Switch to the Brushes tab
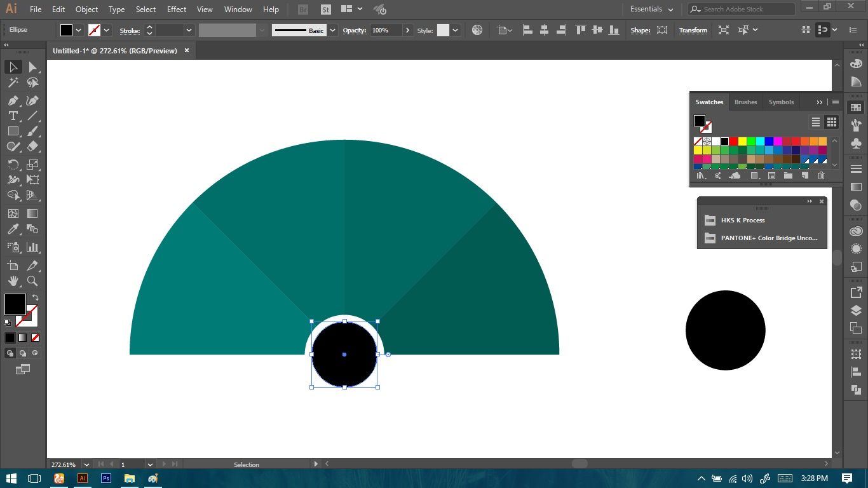 [x=745, y=102]
